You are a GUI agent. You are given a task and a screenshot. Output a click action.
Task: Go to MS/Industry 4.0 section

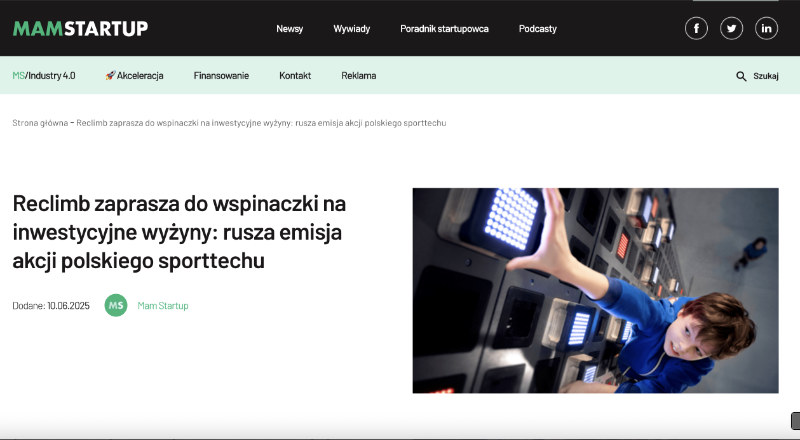(x=44, y=76)
